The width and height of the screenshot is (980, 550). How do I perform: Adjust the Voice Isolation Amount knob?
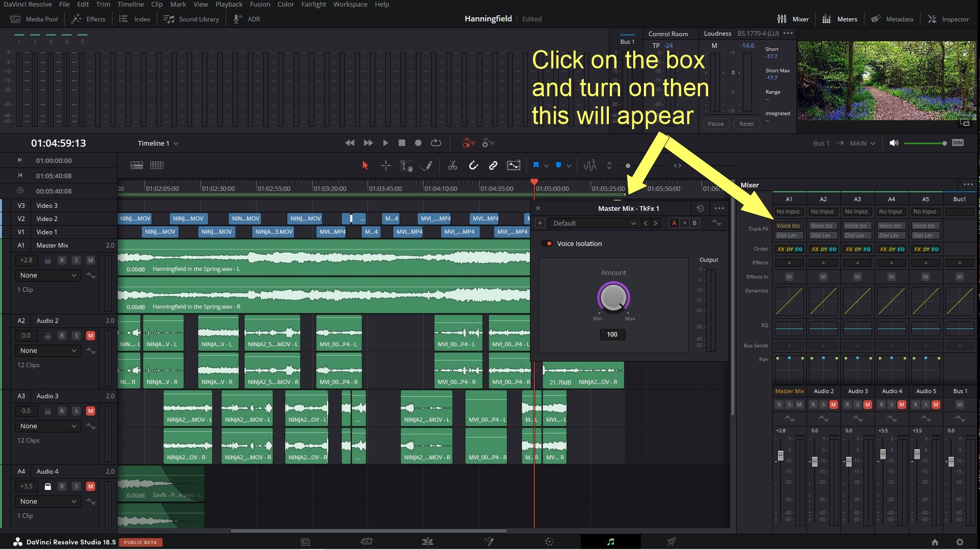613,297
